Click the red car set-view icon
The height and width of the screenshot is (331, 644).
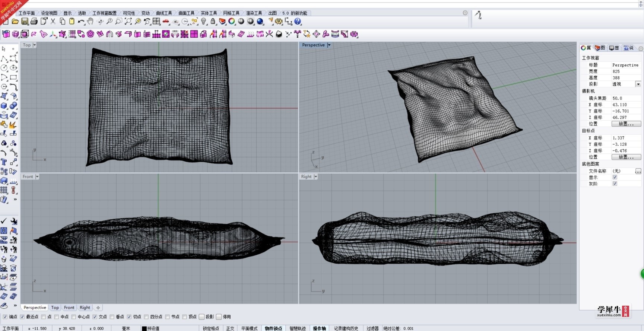tap(166, 22)
